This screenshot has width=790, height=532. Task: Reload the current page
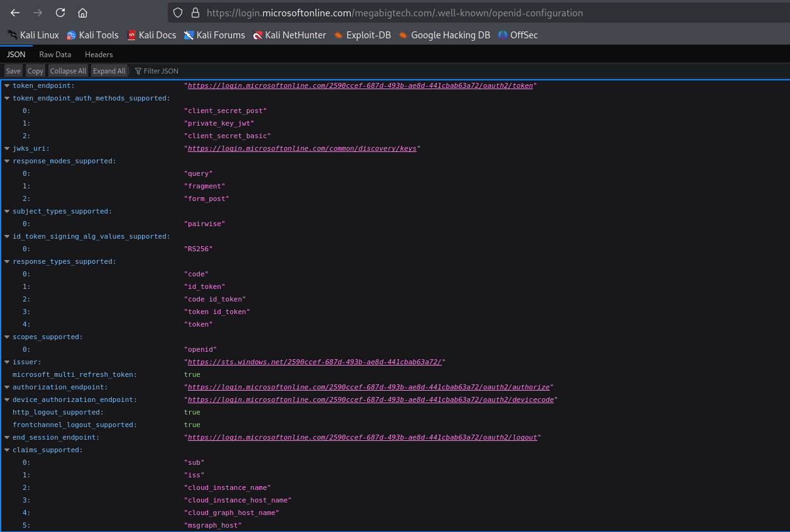(x=60, y=13)
